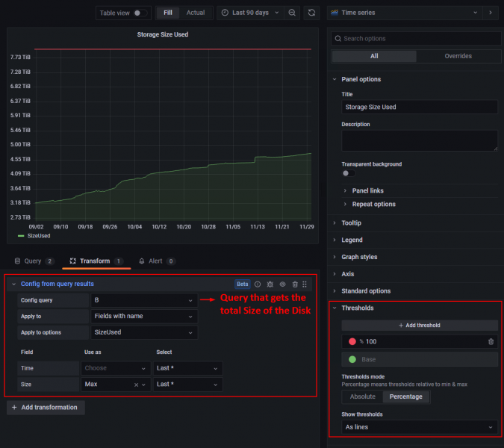Click Add transformation button

46,408
